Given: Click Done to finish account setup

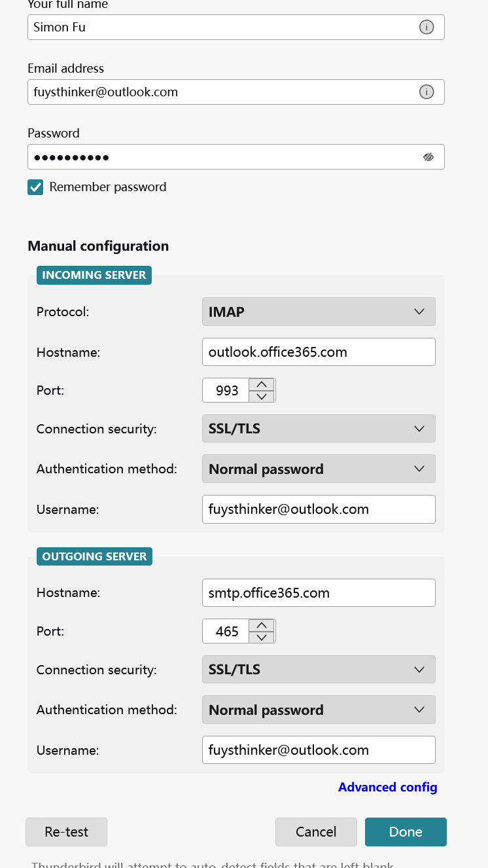Looking at the screenshot, I should point(406,831).
